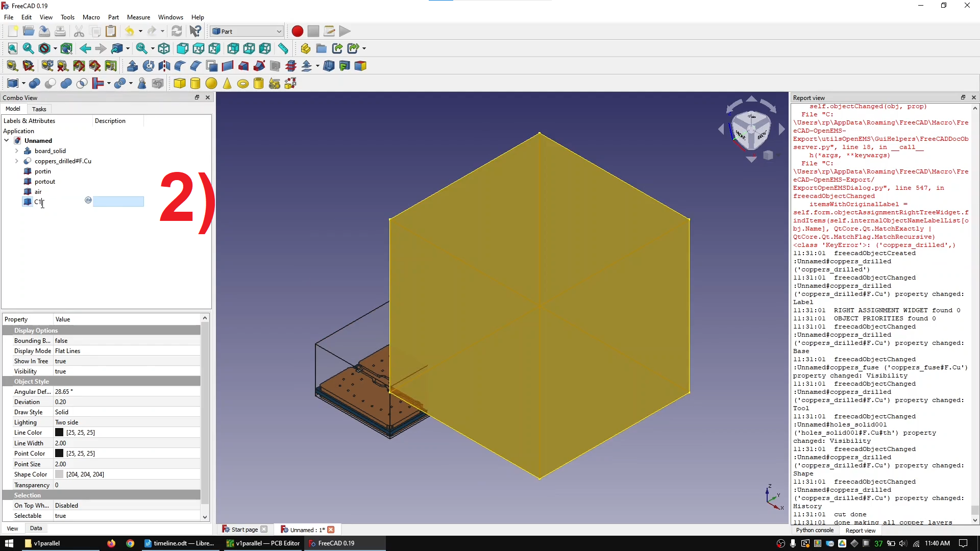Select the portin object in tree
Viewport: 980px width, 551px height.
tap(43, 171)
